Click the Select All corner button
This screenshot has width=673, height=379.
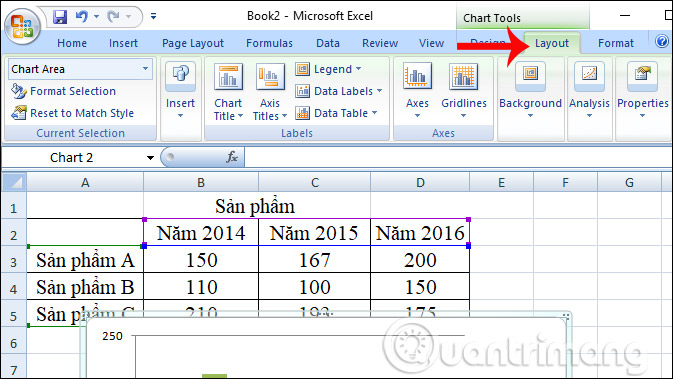coord(14,182)
